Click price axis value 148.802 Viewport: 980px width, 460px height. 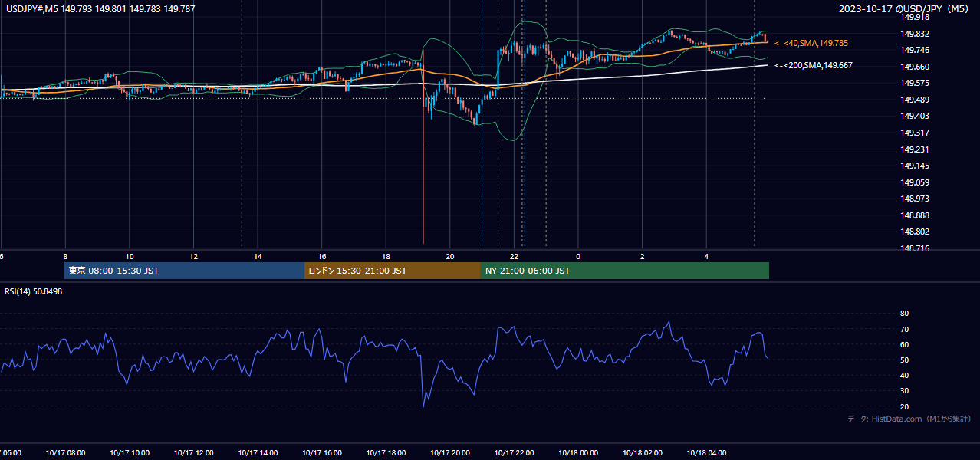coord(914,232)
